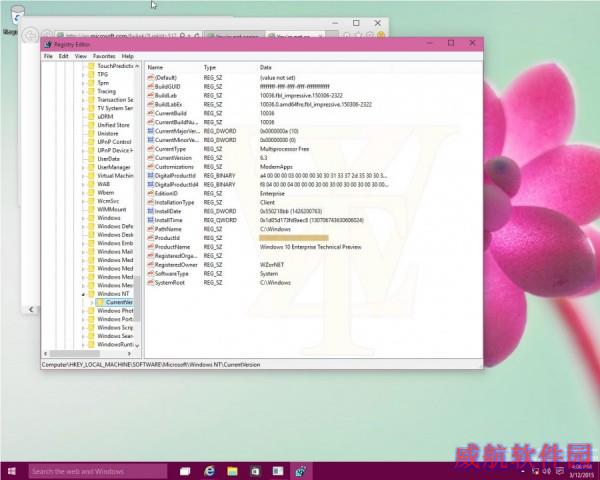
Task: Open the Windows Start button
Action: pos(12,471)
